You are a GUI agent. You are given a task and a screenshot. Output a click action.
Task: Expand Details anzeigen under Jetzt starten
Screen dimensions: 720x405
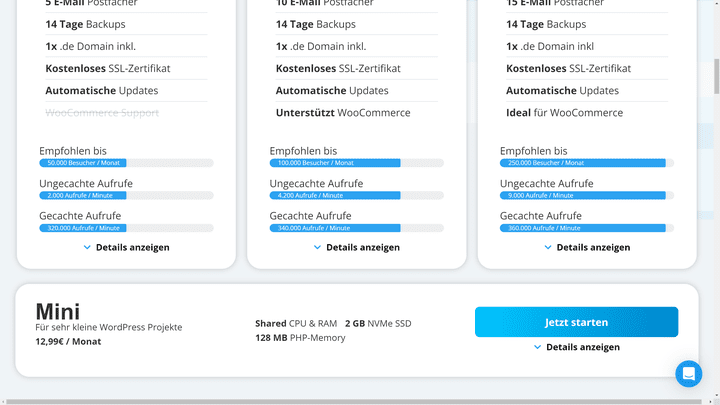[577, 347]
